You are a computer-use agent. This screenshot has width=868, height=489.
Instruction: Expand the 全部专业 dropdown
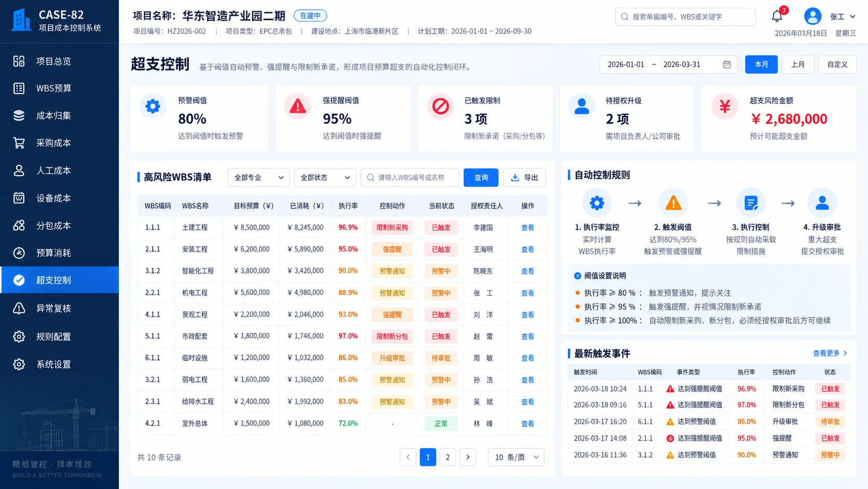coord(259,178)
